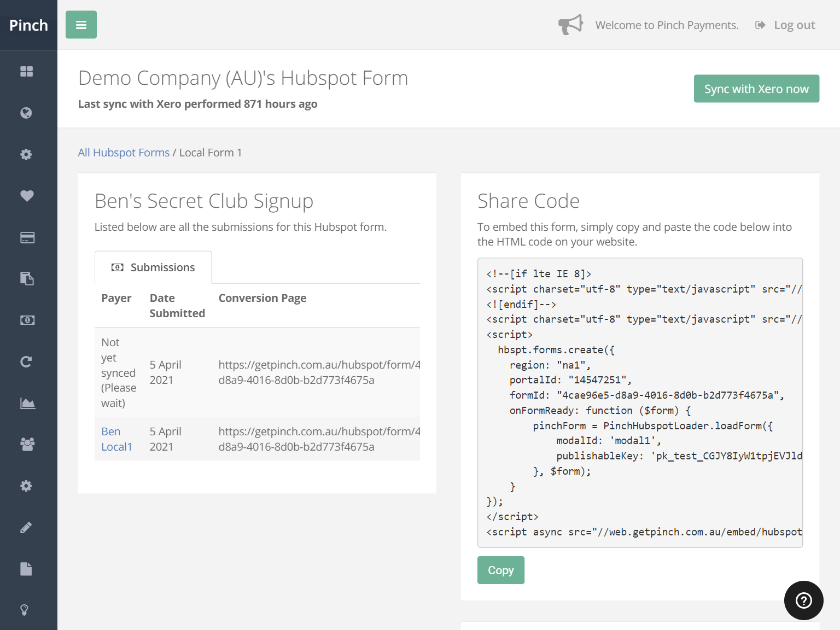Click the Date Submitted column header
840x630 pixels.
[x=177, y=306]
